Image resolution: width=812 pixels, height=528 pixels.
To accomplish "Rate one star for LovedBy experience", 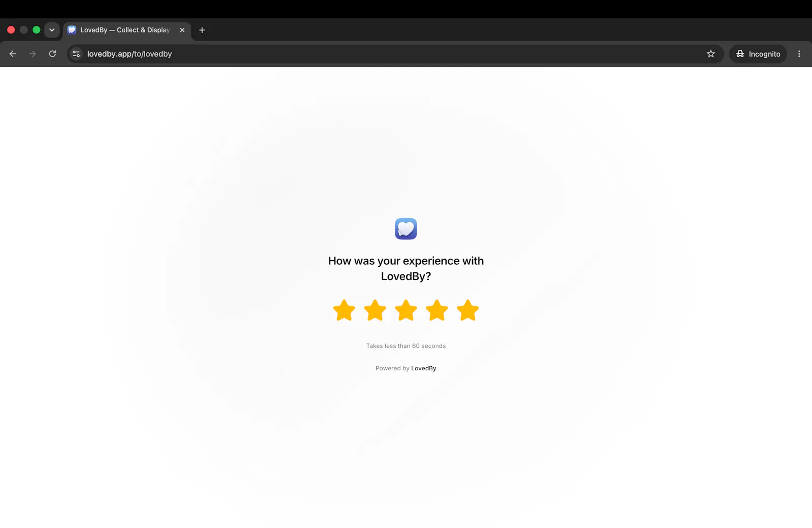I will coord(344,310).
